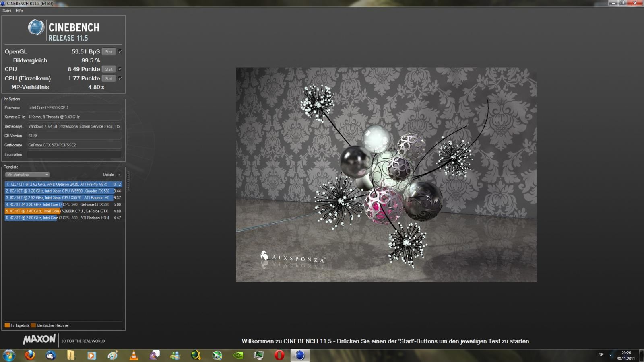Click the globe with Windows flag taskbar icon
Viewport: 644px width, 362px height.
point(217,355)
